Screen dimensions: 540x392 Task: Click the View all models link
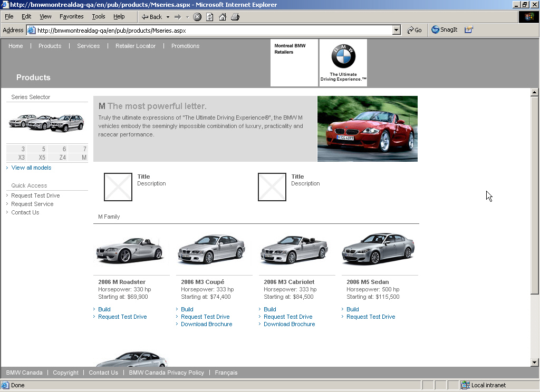[x=31, y=168]
